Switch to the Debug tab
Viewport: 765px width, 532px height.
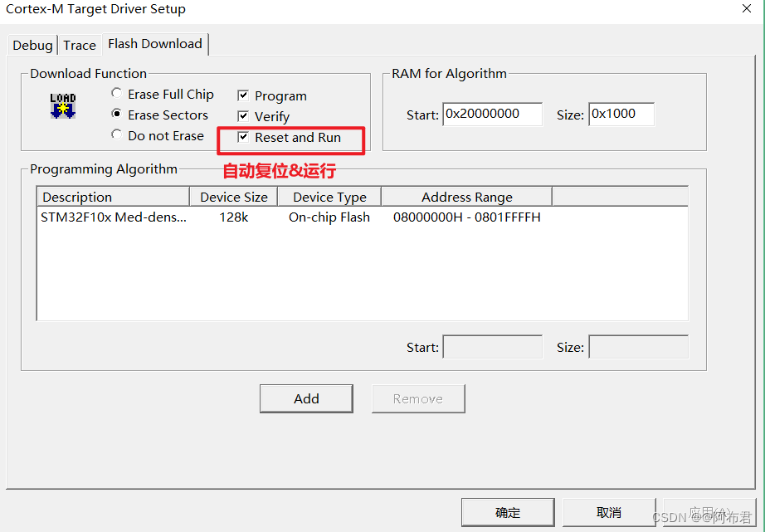(x=32, y=46)
